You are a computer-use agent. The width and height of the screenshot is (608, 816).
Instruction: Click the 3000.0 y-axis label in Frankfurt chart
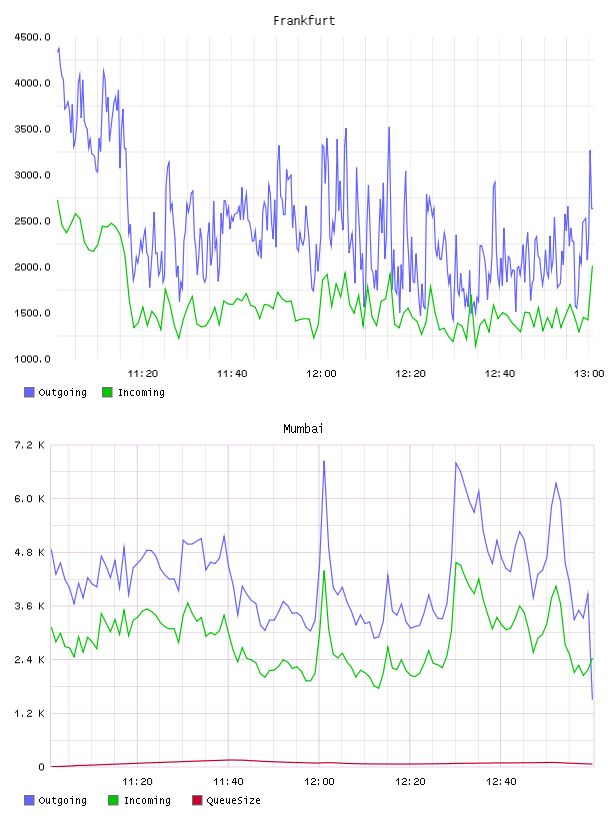(x=32, y=175)
